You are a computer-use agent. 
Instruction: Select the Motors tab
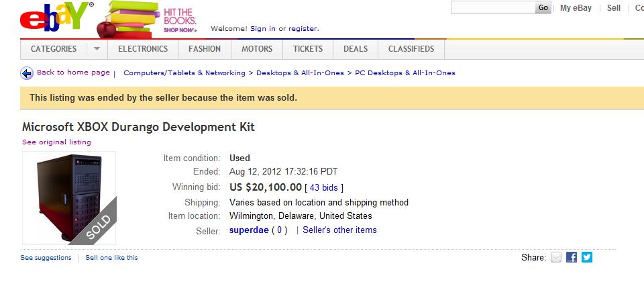[257, 49]
